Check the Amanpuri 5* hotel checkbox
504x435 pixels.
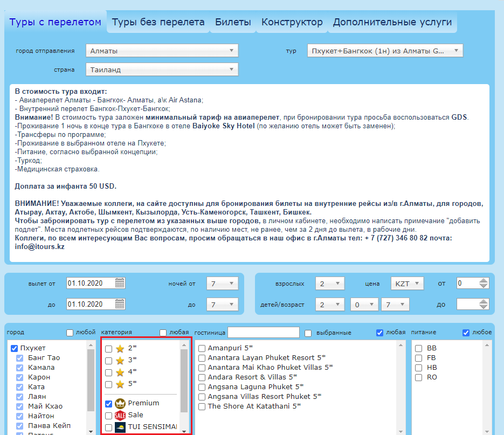click(x=202, y=349)
